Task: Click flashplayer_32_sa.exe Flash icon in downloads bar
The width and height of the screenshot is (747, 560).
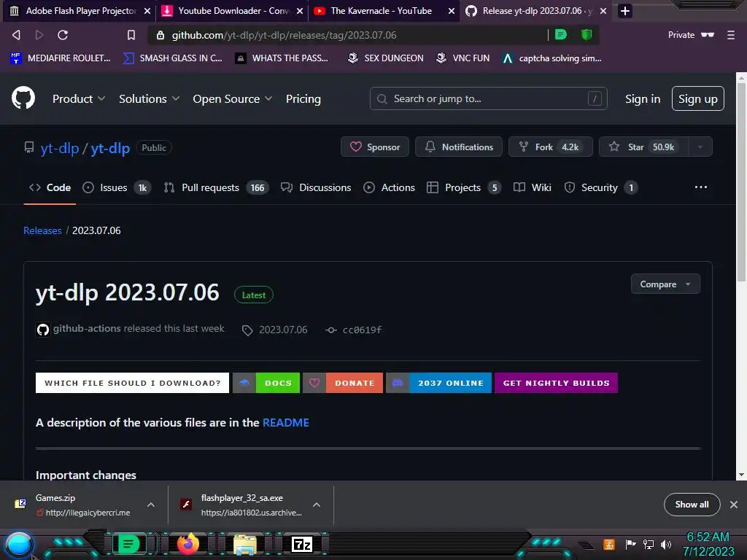Action: click(186, 504)
